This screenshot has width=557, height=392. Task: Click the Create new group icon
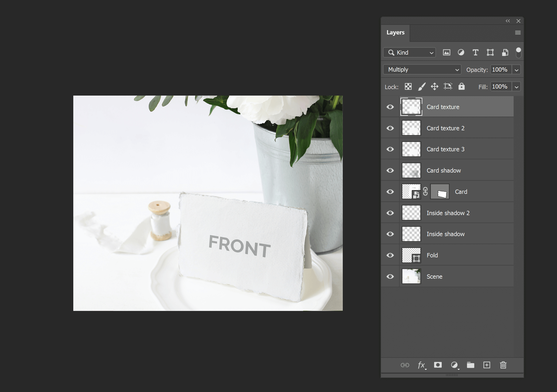tap(470, 365)
